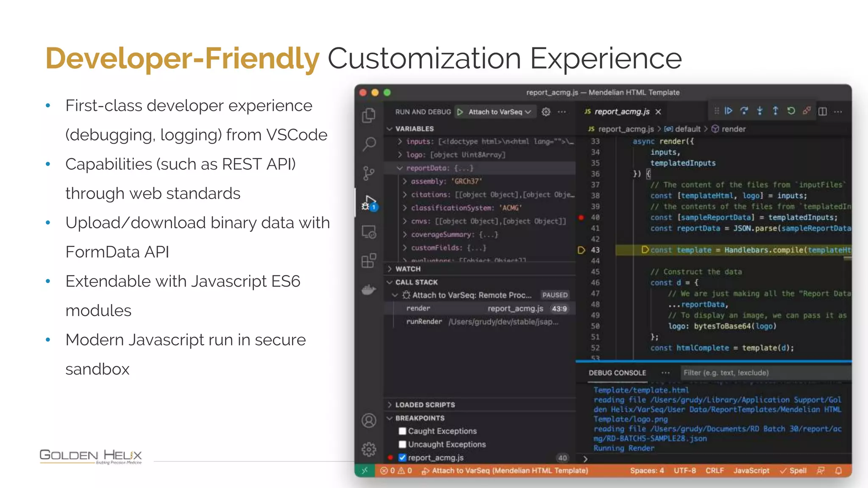Screen dimensions: 868x488
Task: Restart the debug session
Action: pyautogui.click(x=791, y=111)
